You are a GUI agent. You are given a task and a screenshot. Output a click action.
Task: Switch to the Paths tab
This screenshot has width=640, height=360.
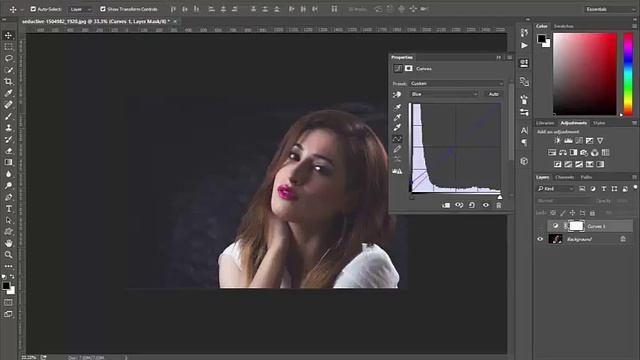[x=586, y=177]
